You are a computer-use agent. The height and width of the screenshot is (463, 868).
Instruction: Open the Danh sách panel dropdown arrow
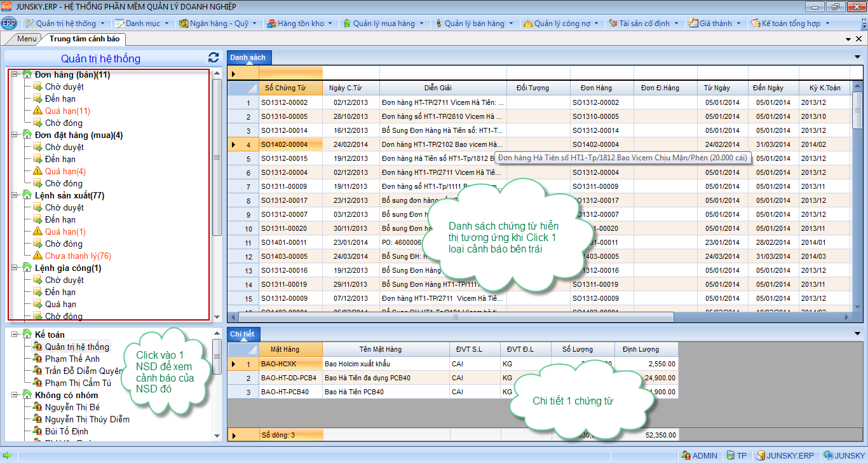pyautogui.click(x=857, y=57)
